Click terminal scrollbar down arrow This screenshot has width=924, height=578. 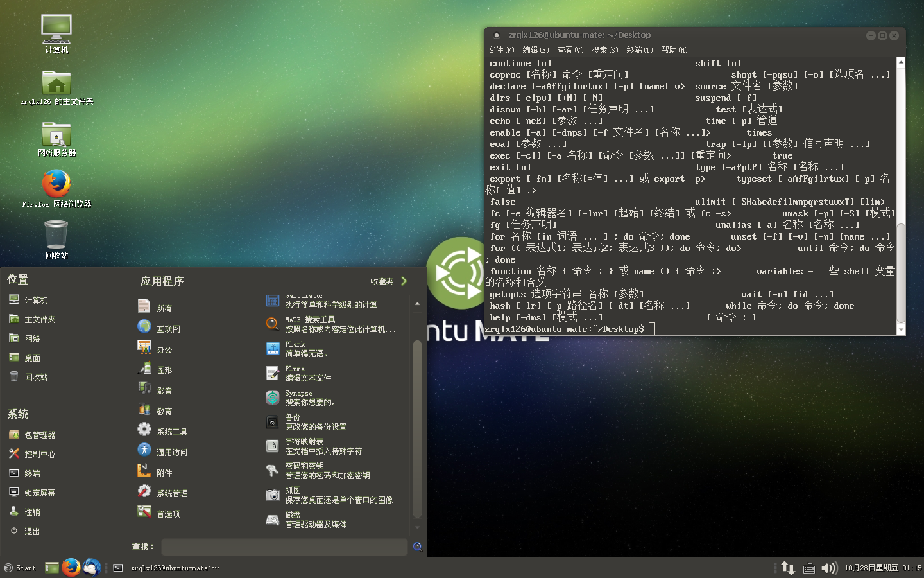click(x=901, y=329)
